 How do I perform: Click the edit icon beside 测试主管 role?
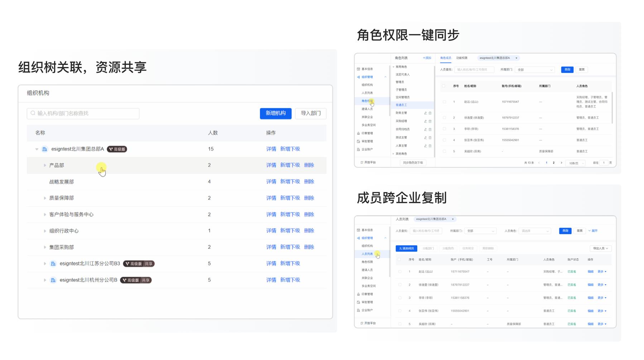coord(426,138)
